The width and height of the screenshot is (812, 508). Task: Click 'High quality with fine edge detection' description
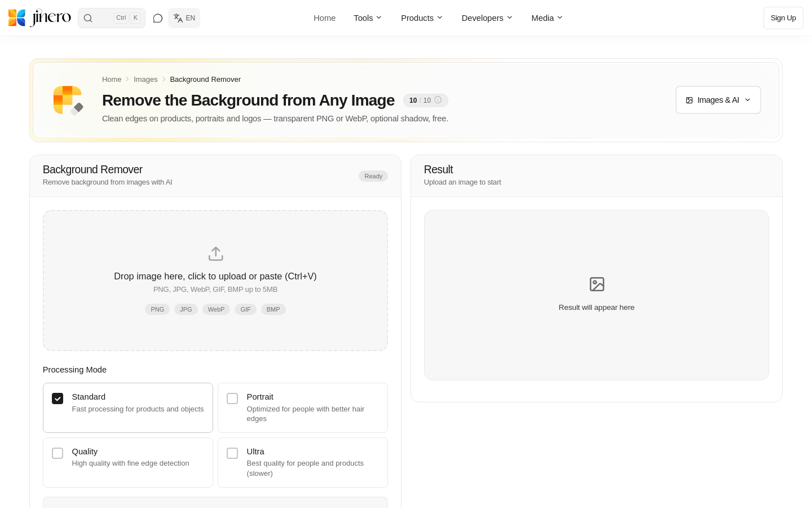(130, 463)
